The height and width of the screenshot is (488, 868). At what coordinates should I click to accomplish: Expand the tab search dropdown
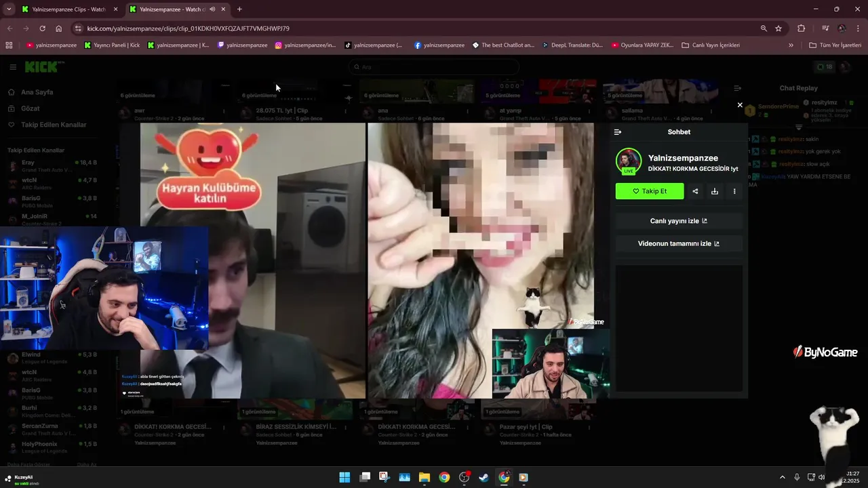point(9,9)
